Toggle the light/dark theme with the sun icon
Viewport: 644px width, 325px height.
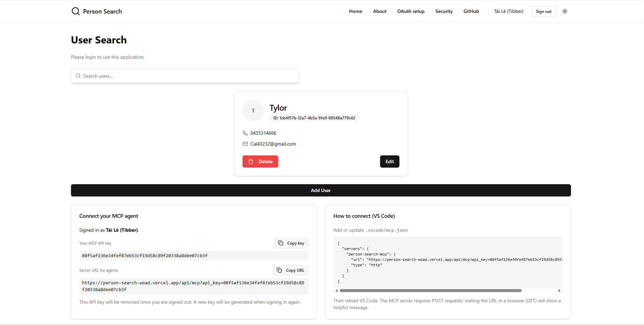tap(565, 11)
